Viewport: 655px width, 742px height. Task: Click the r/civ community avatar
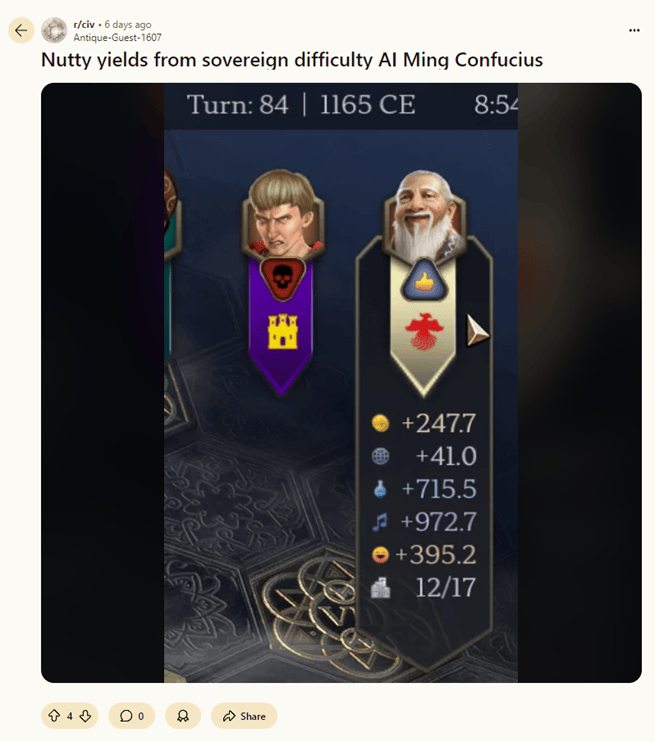(54, 30)
